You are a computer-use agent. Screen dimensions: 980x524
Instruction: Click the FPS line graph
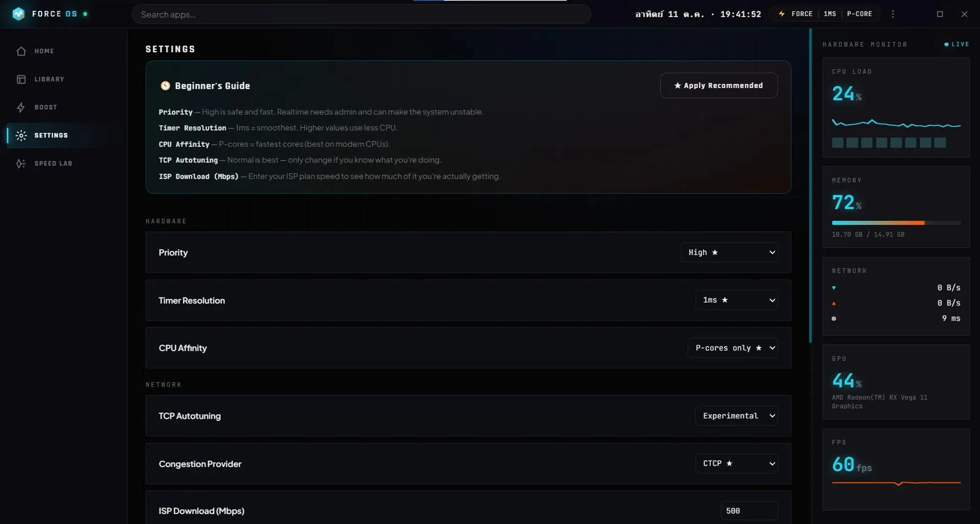pyautogui.click(x=896, y=483)
